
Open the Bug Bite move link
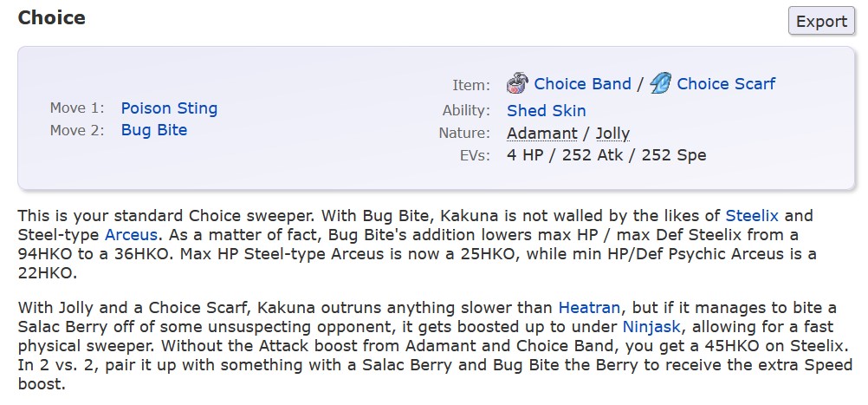pos(154,130)
